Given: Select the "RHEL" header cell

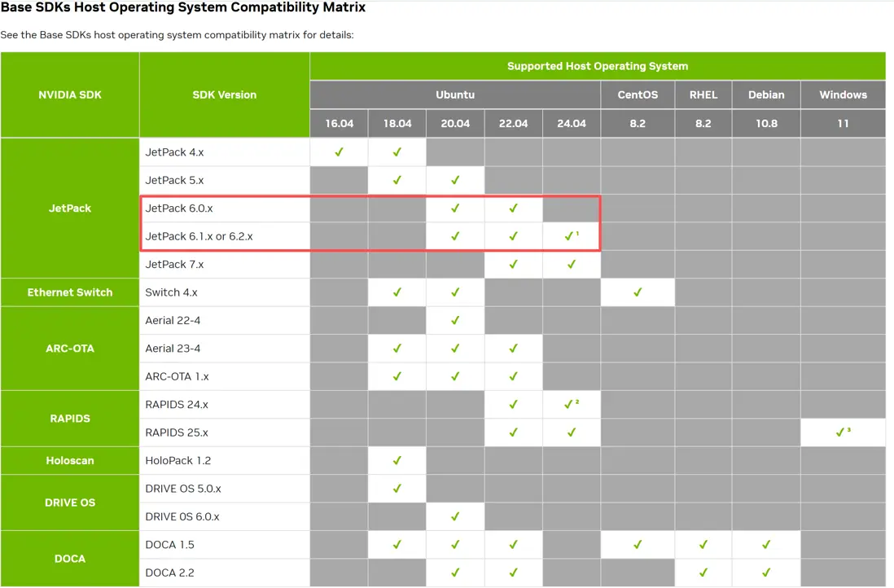Looking at the screenshot, I should (x=703, y=94).
